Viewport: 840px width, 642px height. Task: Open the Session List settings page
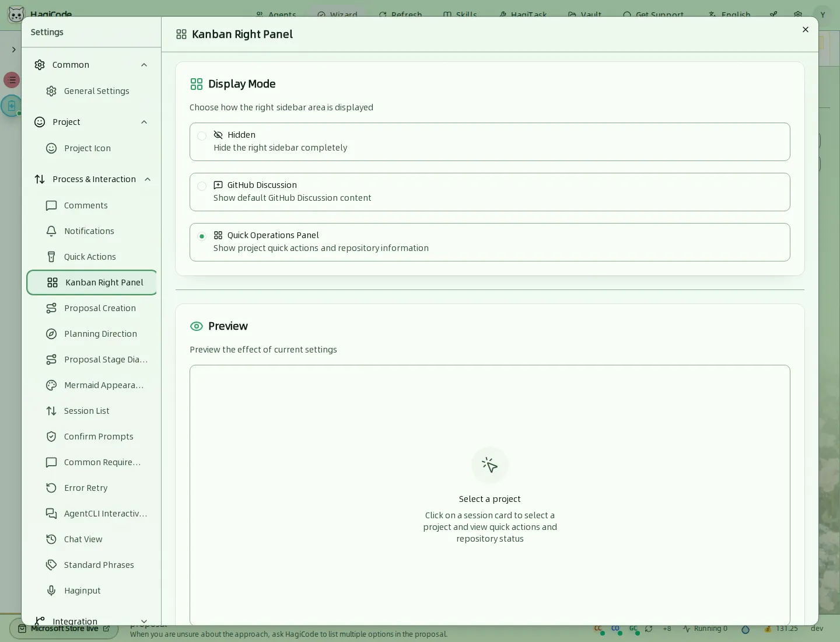tap(92, 411)
